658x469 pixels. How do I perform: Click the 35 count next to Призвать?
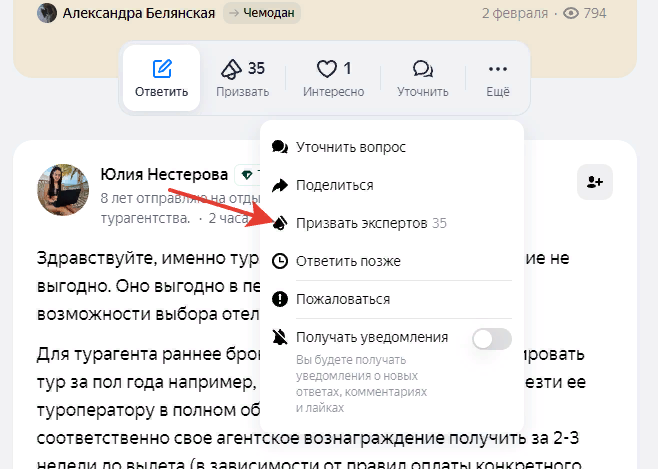pyautogui.click(x=256, y=68)
